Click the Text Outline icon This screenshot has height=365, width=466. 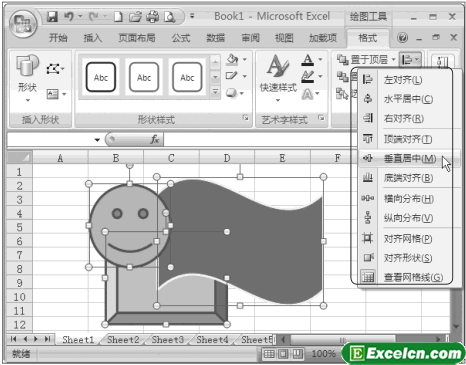[x=307, y=76]
